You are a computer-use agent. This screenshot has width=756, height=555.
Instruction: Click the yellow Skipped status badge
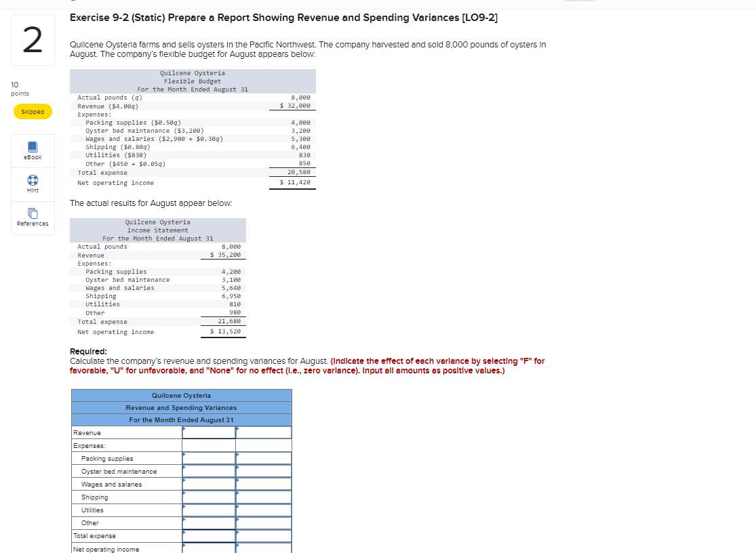32,111
